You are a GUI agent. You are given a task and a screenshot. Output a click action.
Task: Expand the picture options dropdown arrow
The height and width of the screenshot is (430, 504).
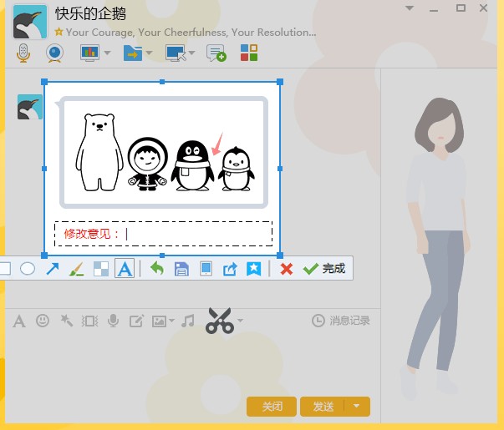click(x=172, y=321)
